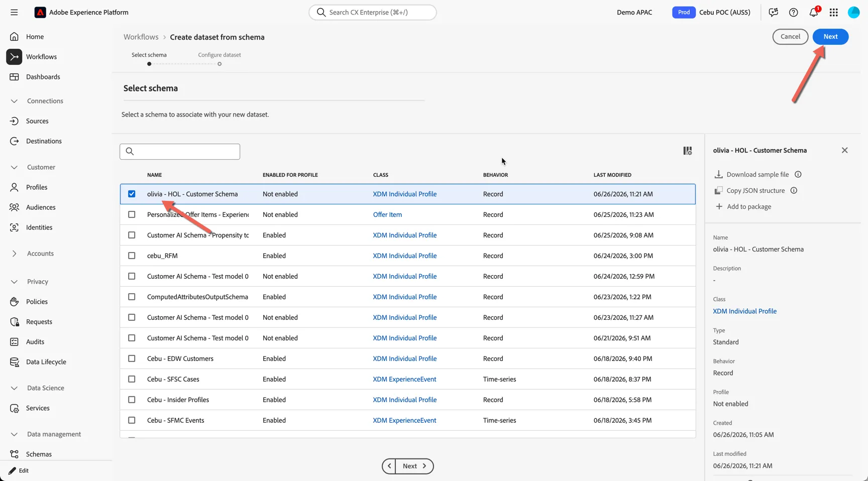Open Identities in the sidebar
The width and height of the screenshot is (868, 481).
pyautogui.click(x=39, y=227)
